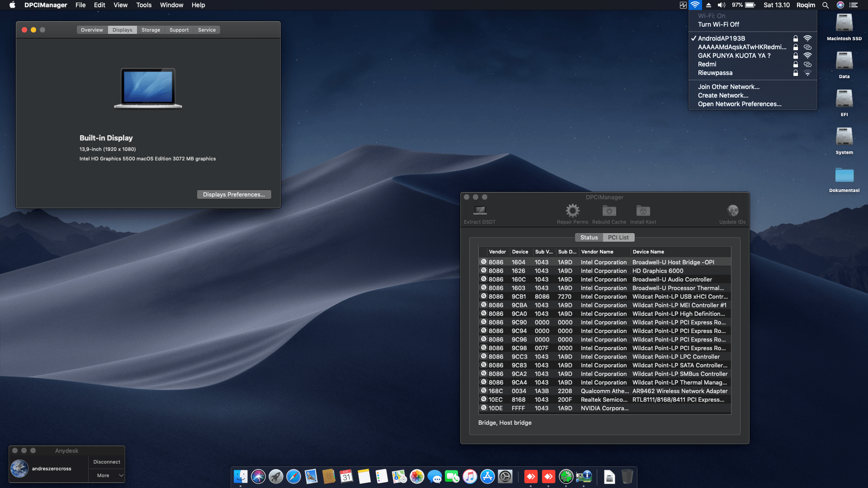Image resolution: width=868 pixels, height=488 pixels.
Task: Open the Overview tab
Action: click(92, 30)
